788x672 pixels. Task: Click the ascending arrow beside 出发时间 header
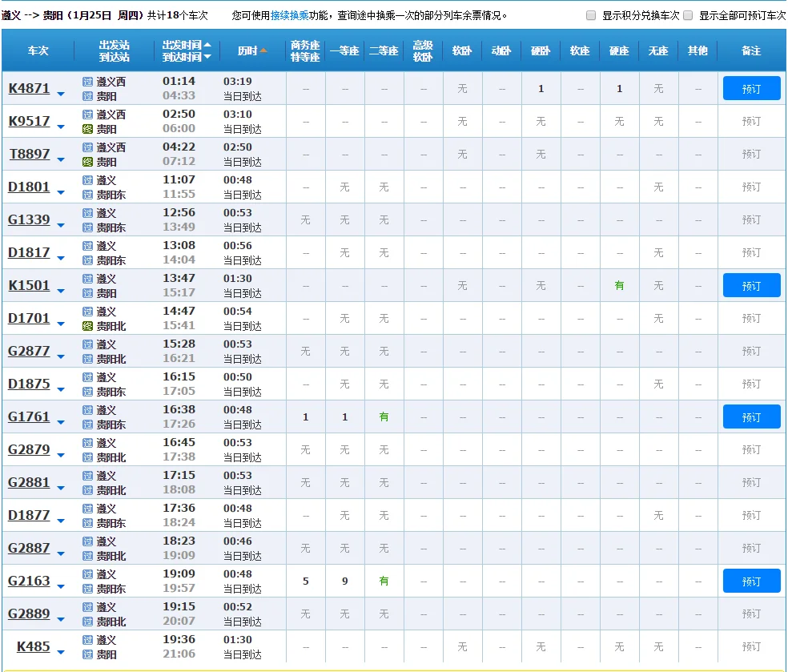click(x=208, y=45)
